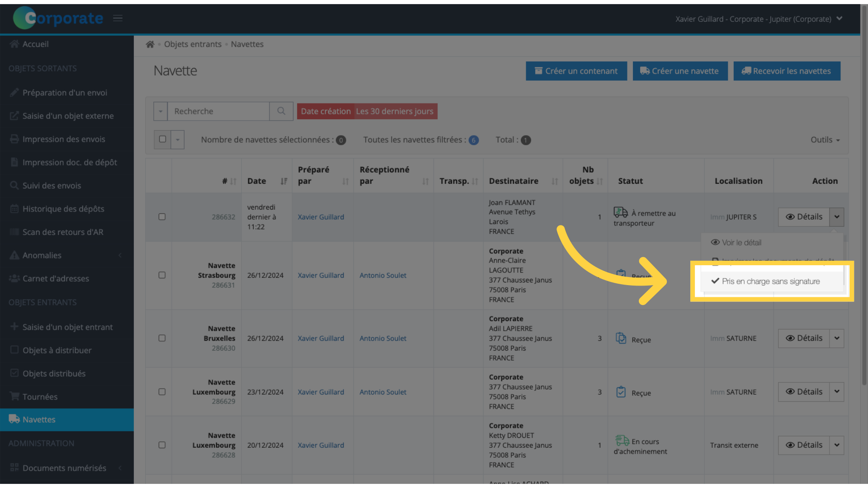Click En cours d'acheminement truck icon
This screenshot has height=488, width=868.
pos(622,440)
